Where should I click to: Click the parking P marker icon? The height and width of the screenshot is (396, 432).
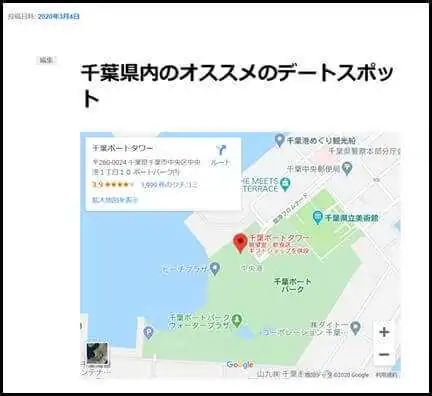tap(148, 332)
